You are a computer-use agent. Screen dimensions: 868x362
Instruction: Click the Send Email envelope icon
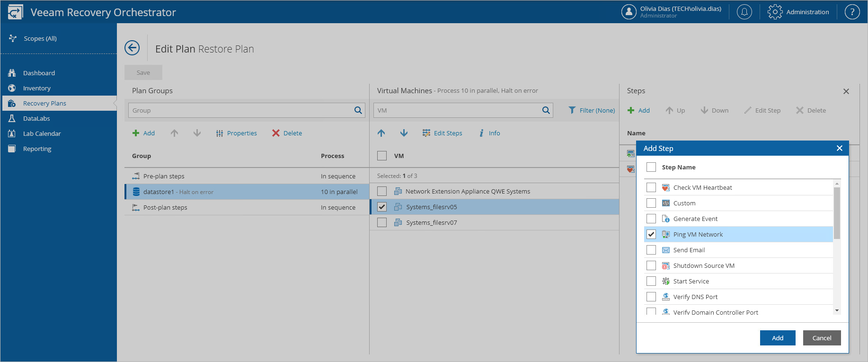[666, 250]
